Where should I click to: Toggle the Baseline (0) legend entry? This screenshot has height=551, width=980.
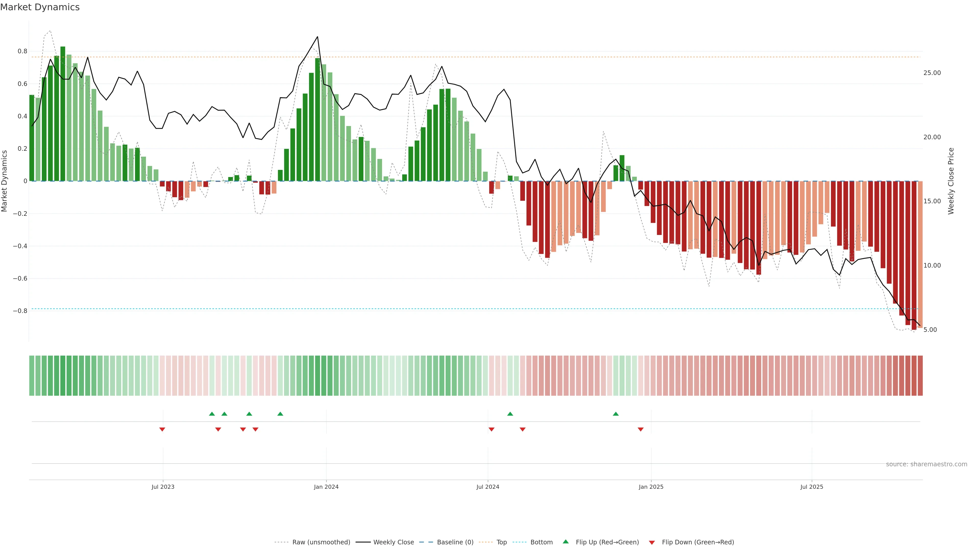[x=455, y=542]
